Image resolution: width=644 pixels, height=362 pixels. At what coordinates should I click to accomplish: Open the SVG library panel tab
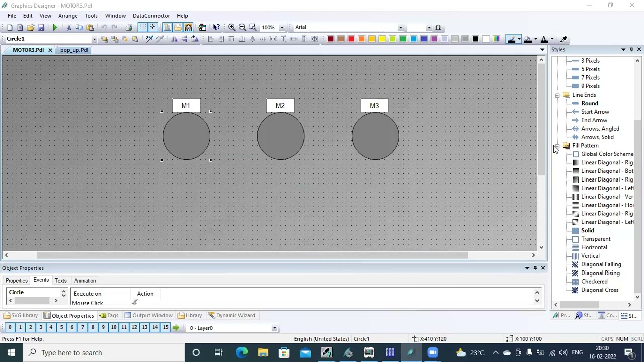(21, 316)
